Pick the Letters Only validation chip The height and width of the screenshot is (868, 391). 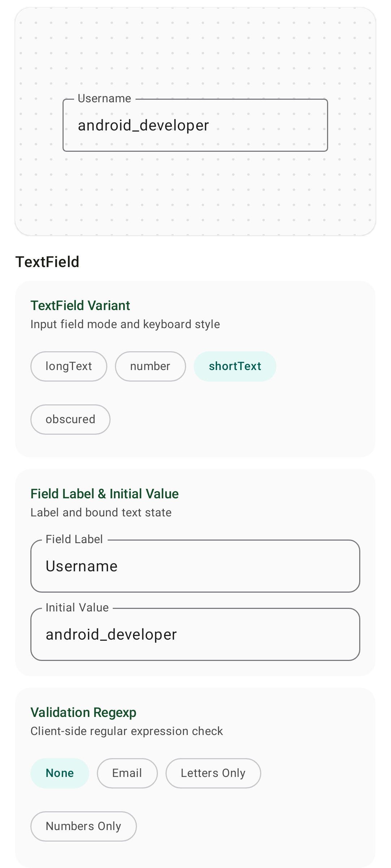point(213,773)
